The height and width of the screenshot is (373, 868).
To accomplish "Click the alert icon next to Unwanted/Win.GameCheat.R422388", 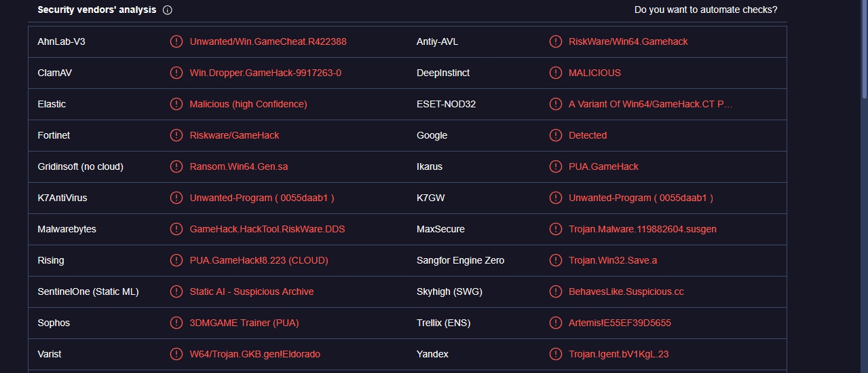I will 176,41.
